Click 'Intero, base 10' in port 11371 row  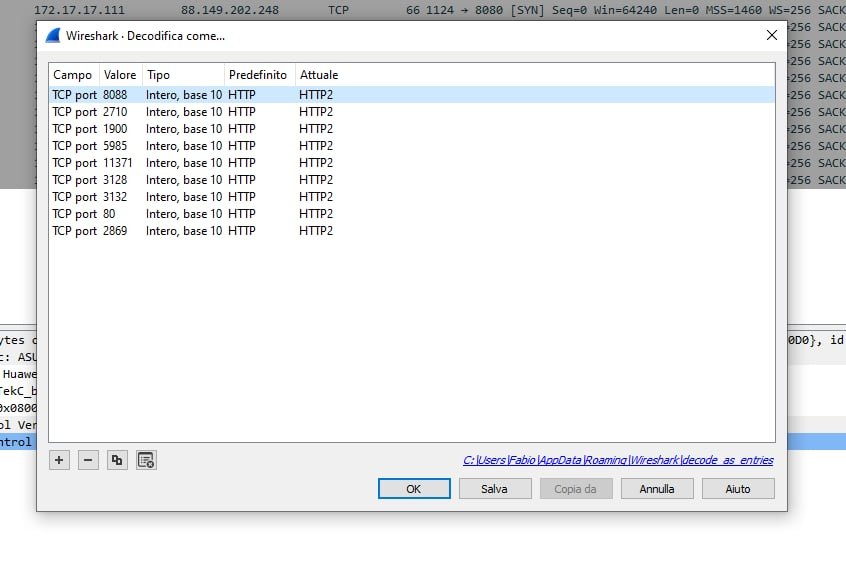coord(184,163)
